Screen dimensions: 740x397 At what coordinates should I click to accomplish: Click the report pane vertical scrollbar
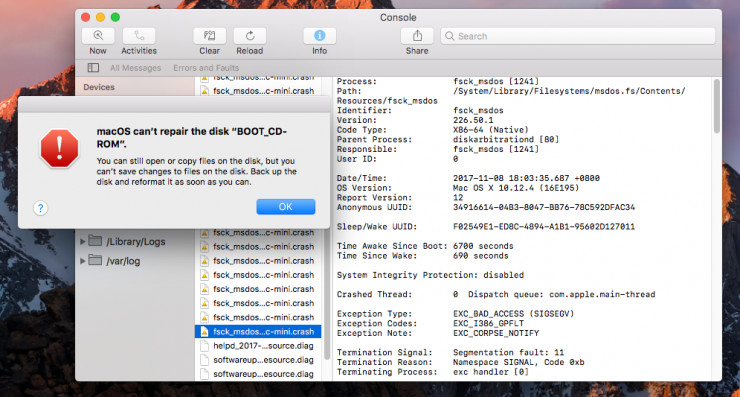(x=716, y=106)
